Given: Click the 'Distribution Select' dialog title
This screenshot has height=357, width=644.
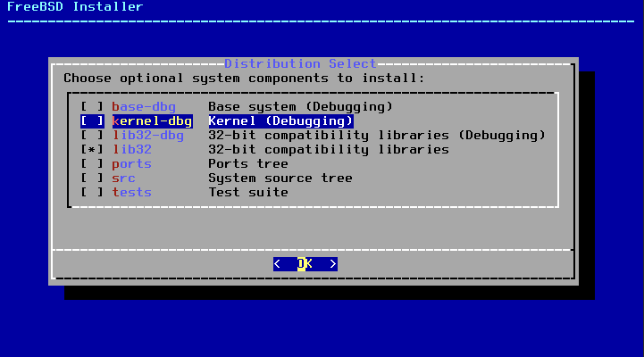Looking at the screenshot, I should coord(300,64).
